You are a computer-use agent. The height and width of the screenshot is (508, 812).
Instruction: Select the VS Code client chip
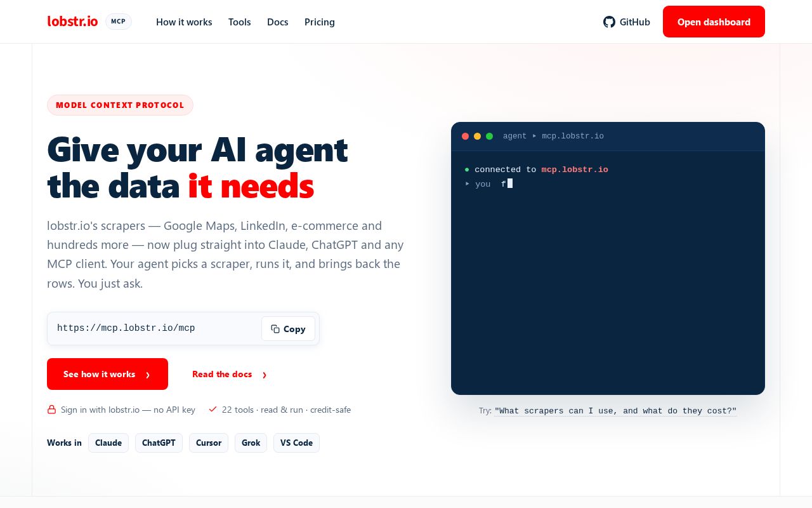pos(296,443)
